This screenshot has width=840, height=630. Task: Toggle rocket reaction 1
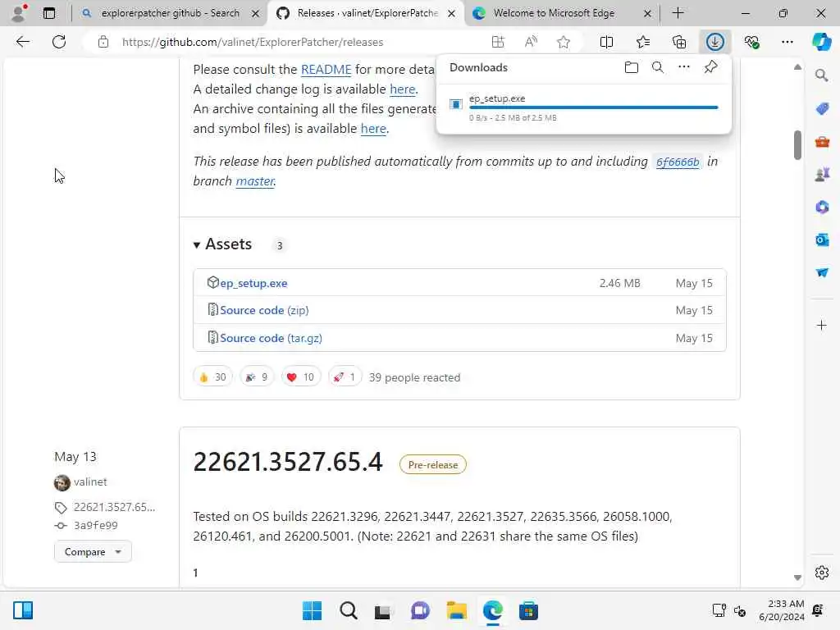pos(345,377)
